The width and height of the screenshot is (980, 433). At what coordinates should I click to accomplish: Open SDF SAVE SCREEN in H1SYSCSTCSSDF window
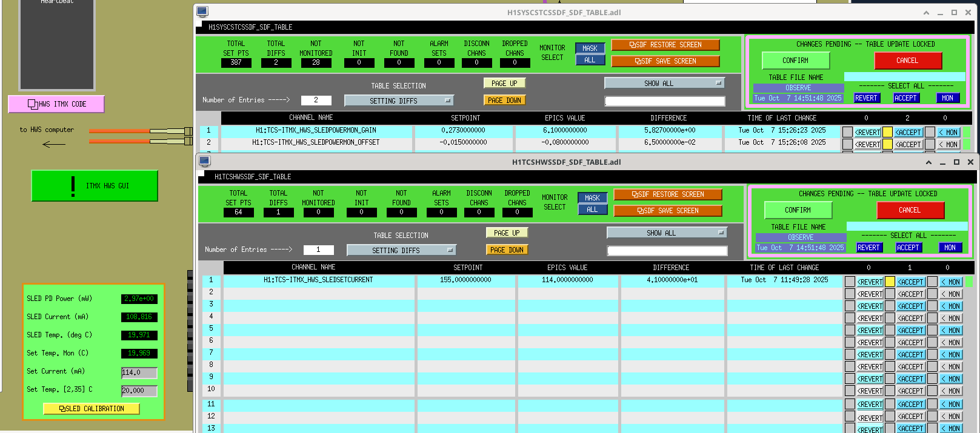click(x=665, y=61)
